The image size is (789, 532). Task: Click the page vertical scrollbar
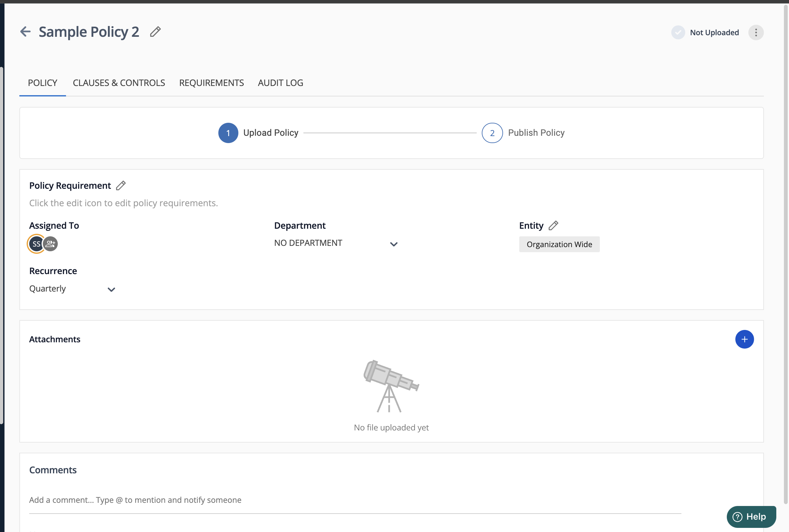coord(786,254)
